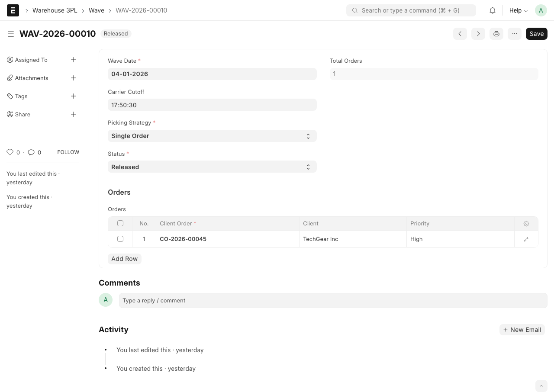The width and height of the screenshot is (554, 392).
Task: Click Add Row in Orders
Action: click(x=125, y=259)
